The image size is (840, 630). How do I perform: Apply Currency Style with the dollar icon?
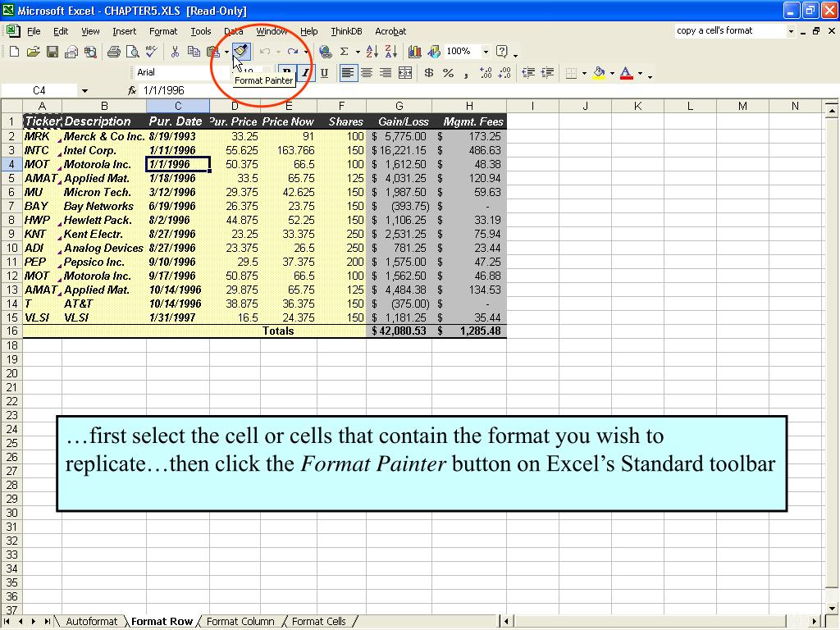(x=428, y=73)
